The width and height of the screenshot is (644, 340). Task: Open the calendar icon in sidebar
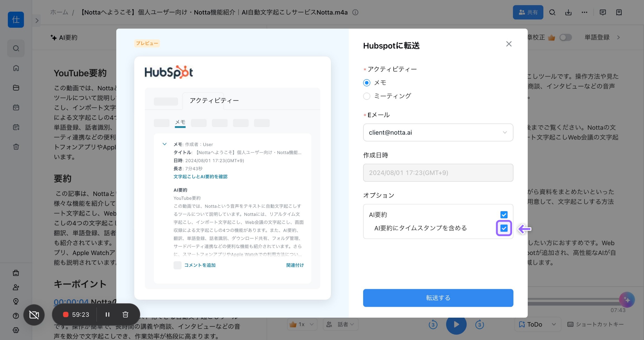pos(16,107)
